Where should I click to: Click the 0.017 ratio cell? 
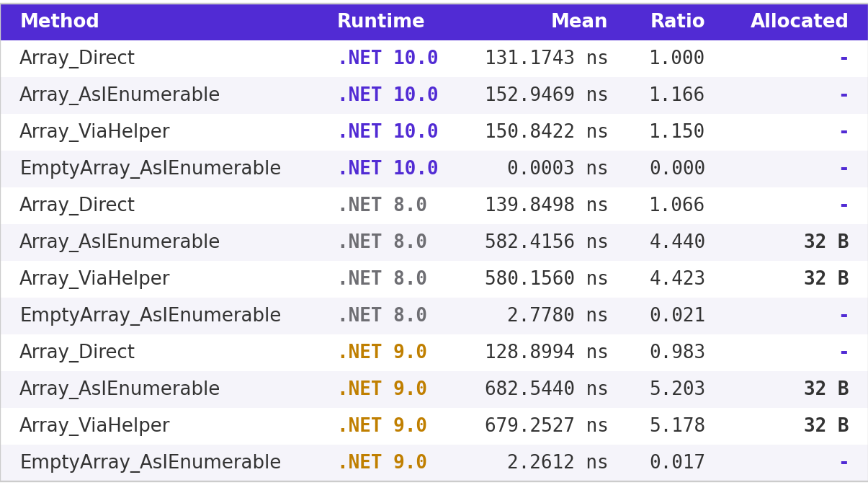(x=677, y=463)
